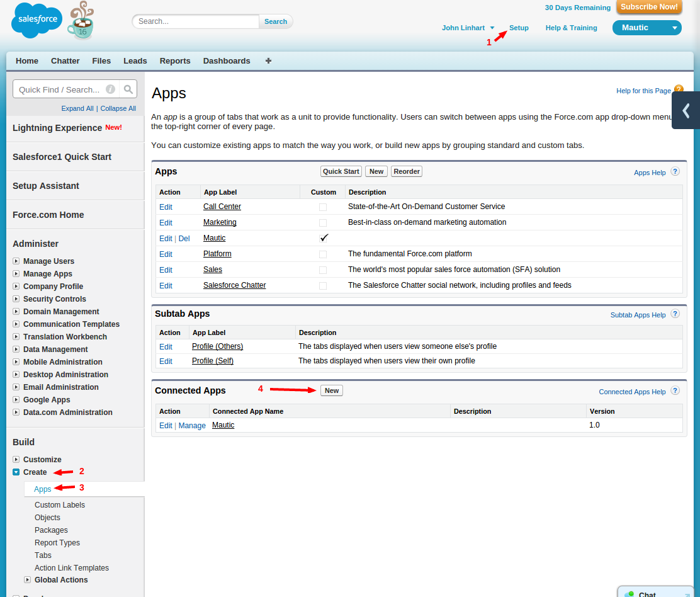This screenshot has width=700, height=597.
Task: Collapse the right side panel chevron icon
Action: click(686, 110)
